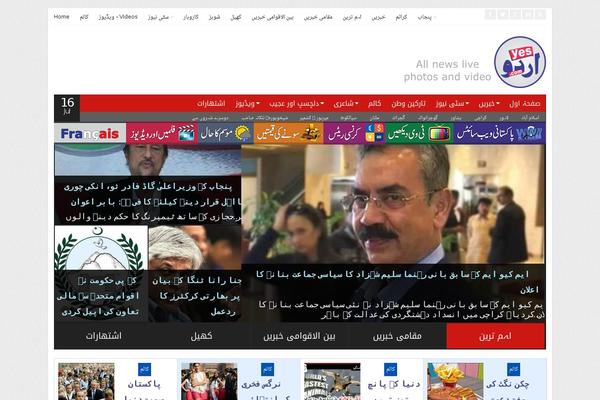Click the blue badge above 'چکن نگٹ کی' card
The height and width of the screenshot is (400, 600).
point(513,369)
